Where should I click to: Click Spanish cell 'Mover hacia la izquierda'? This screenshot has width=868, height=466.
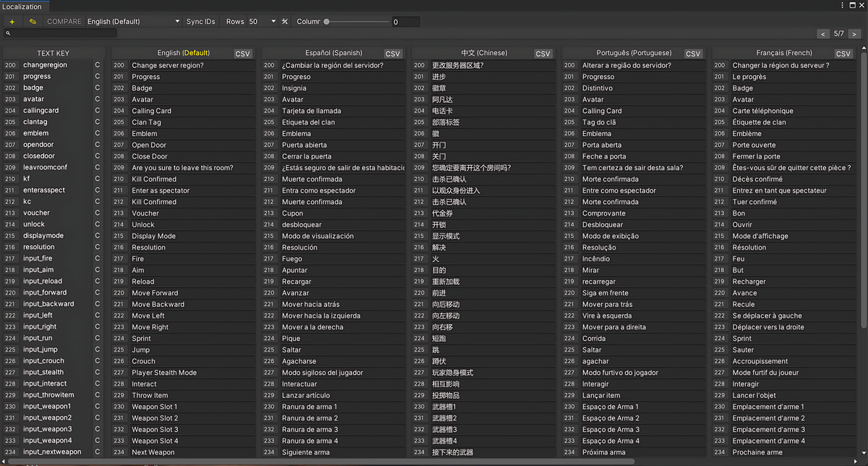[x=343, y=315]
